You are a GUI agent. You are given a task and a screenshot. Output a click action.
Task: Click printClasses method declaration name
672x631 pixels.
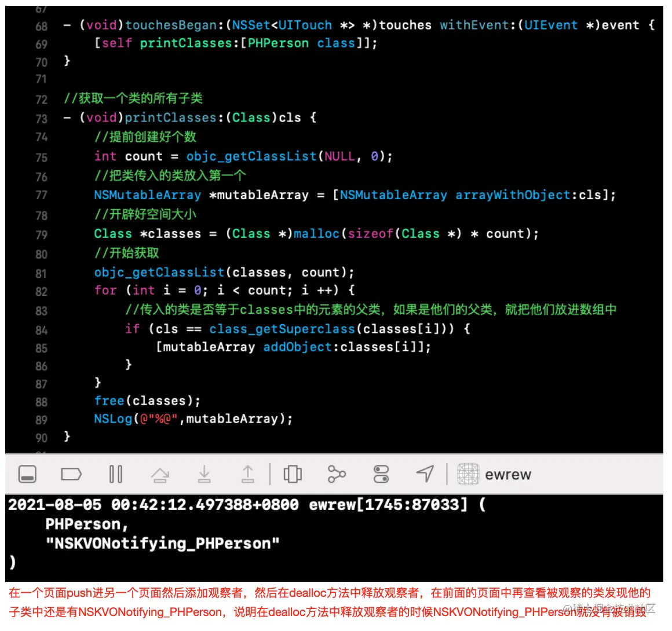[x=170, y=118]
